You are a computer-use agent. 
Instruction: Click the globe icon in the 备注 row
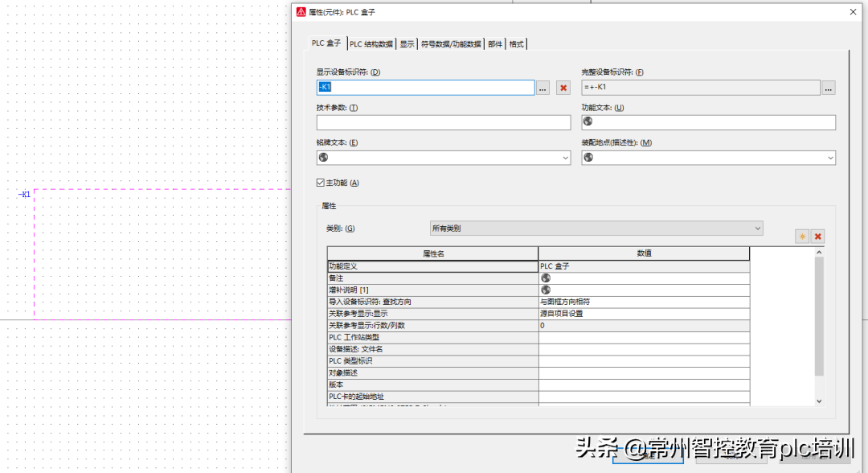[546, 278]
